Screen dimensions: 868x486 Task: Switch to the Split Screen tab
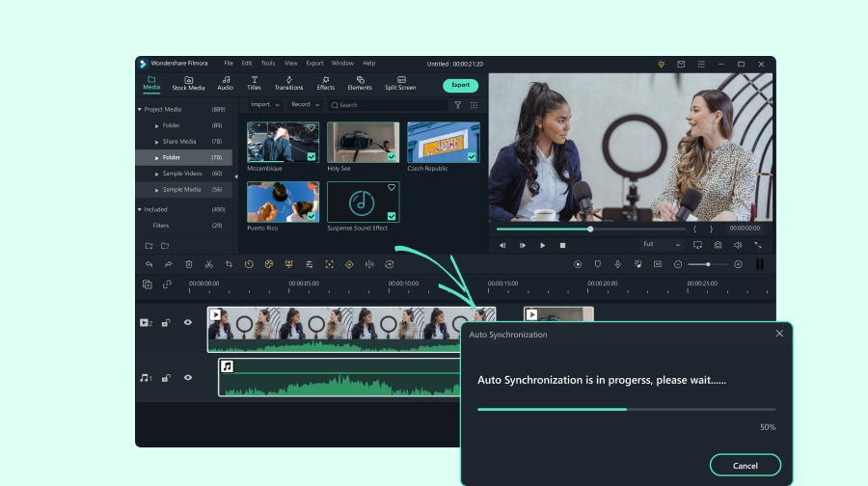coord(401,84)
